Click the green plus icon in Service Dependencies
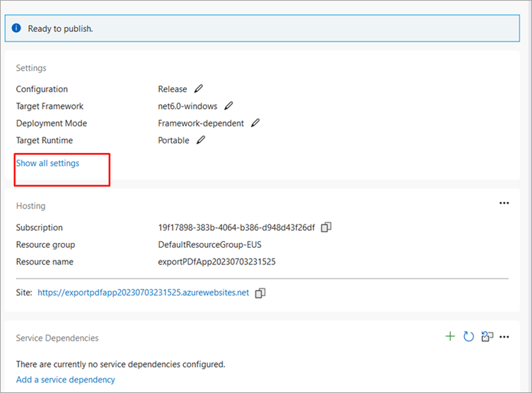This screenshot has width=532, height=393. click(x=450, y=336)
